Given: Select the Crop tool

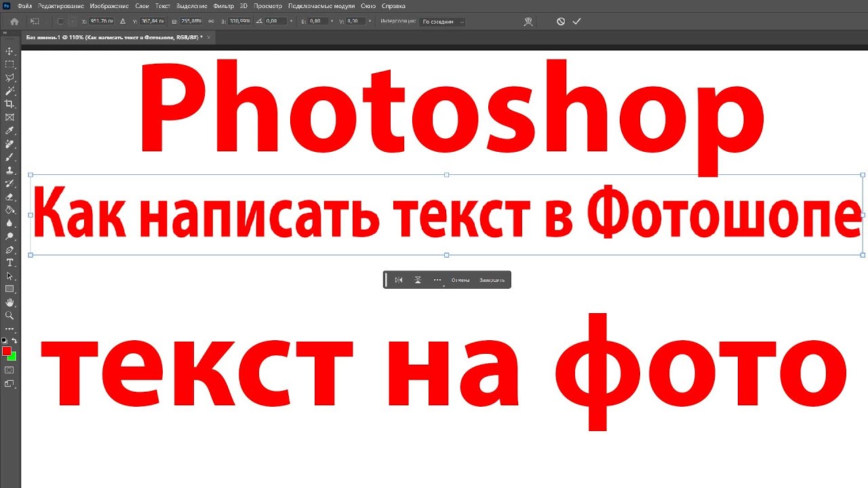Looking at the screenshot, I should click(9, 104).
